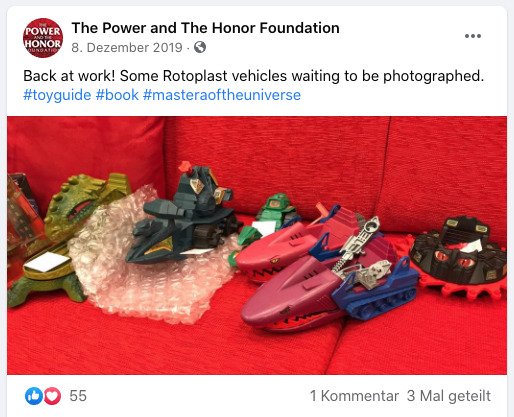
Task: View the 3 Mal geteilt shares
Action: pos(448,396)
